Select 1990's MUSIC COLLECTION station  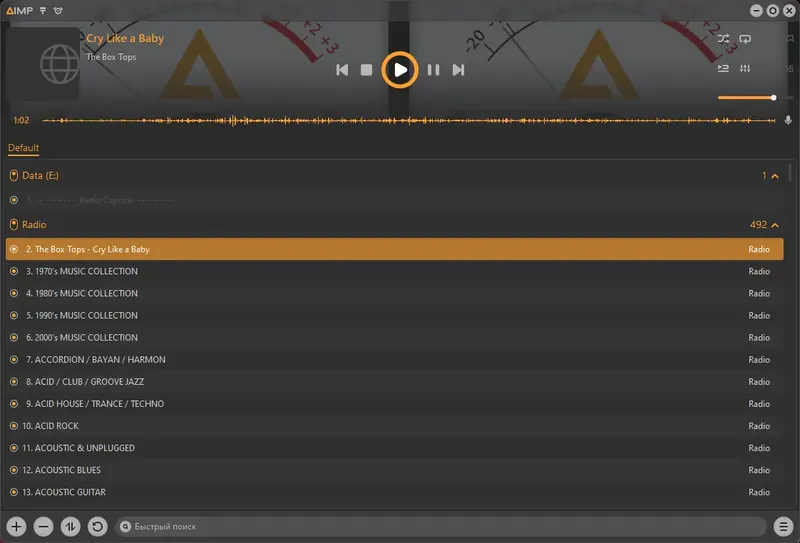[394, 315]
